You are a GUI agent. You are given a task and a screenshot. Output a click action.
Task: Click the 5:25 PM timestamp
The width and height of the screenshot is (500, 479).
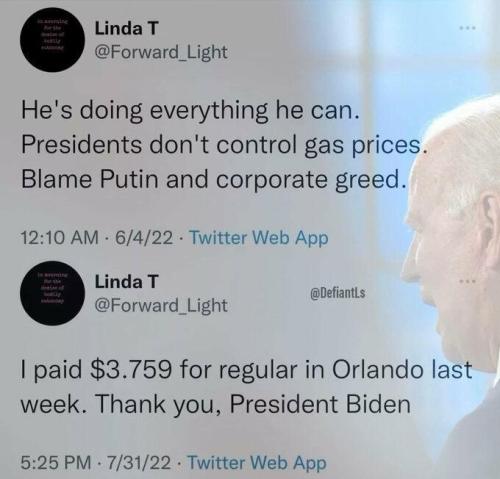[x=56, y=462]
